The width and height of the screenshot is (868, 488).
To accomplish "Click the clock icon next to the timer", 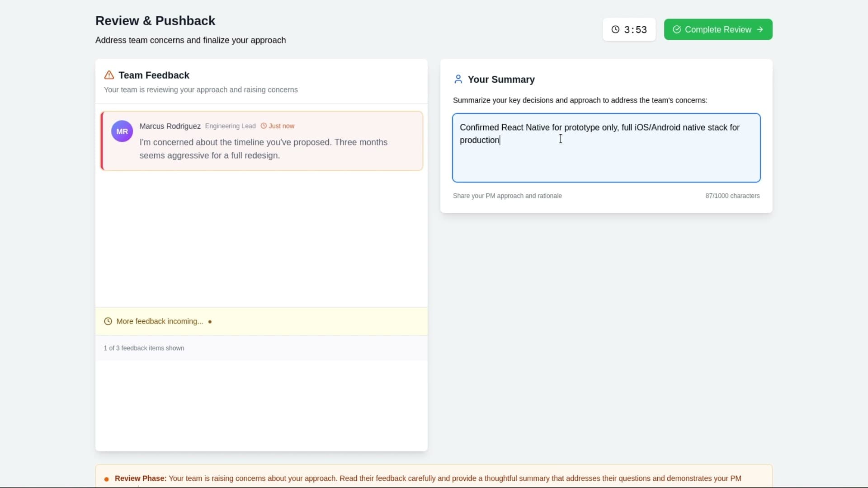I will point(616,29).
